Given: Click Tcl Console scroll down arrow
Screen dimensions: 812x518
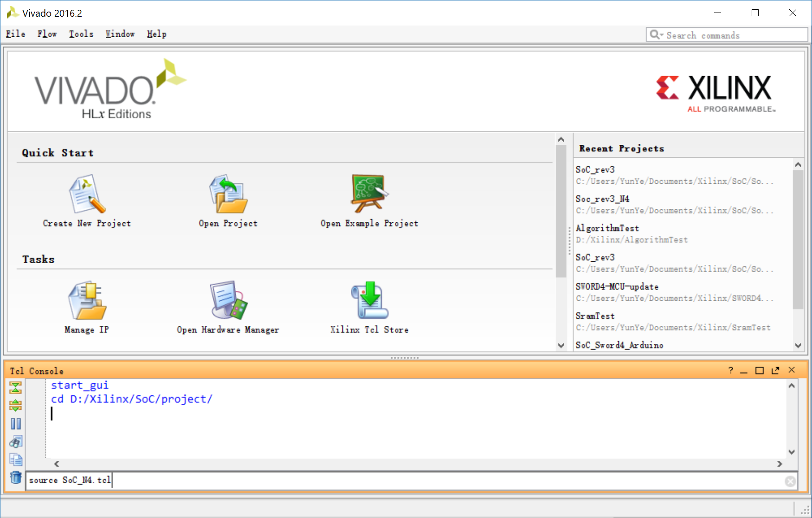Looking at the screenshot, I should [x=792, y=452].
